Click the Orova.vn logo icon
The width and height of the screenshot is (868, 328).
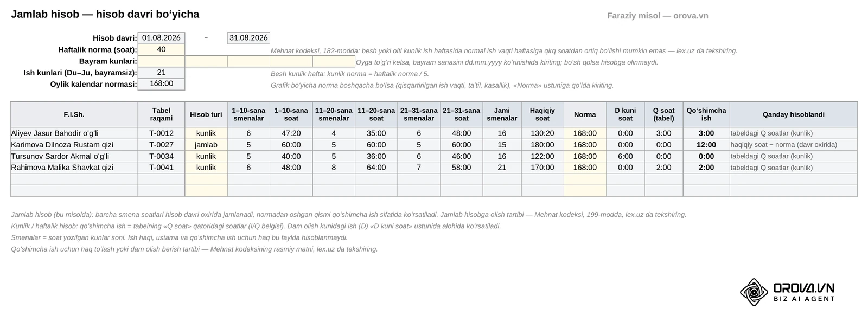[754, 292]
